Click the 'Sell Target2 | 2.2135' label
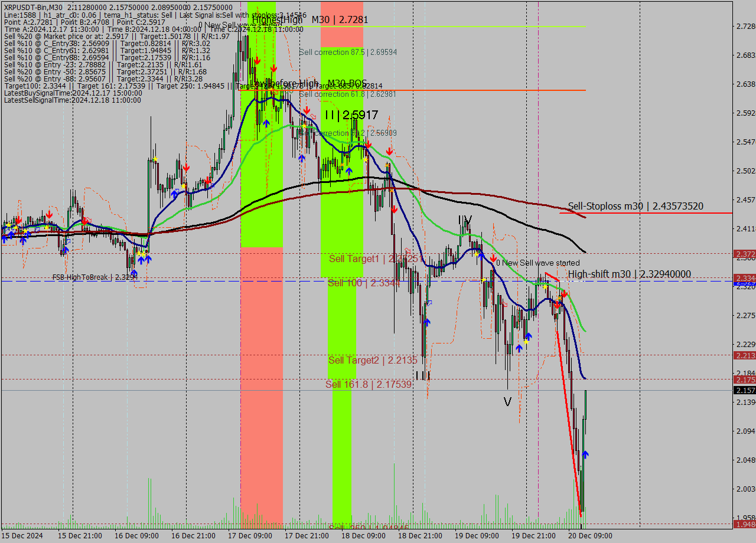This screenshot has width=756, height=543. [373, 360]
